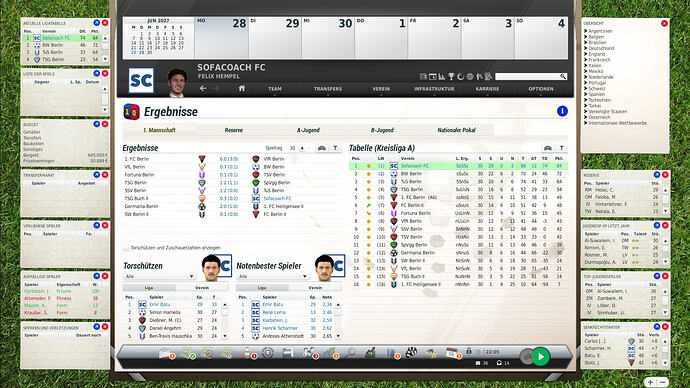Click the green continue play button
The image size is (690, 388).
click(540, 356)
